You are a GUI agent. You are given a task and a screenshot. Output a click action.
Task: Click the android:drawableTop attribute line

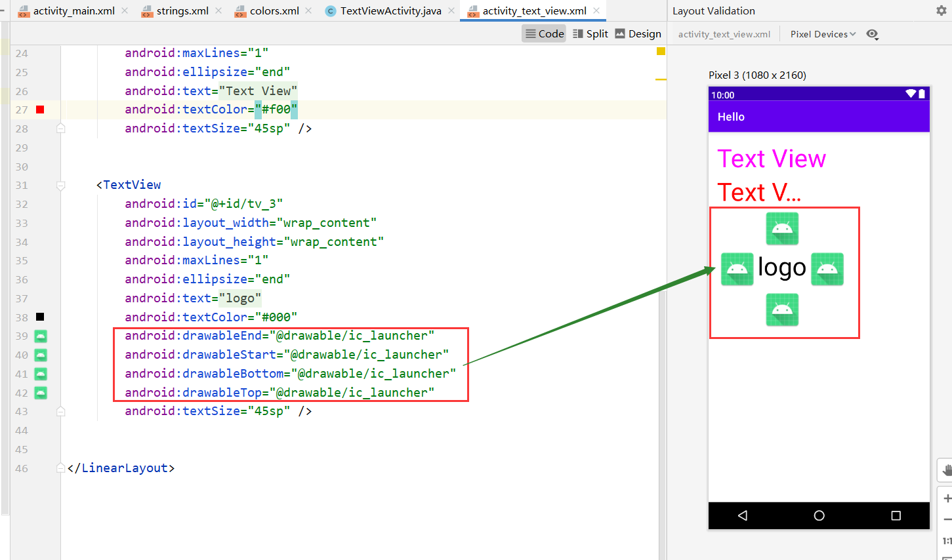tap(279, 393)
